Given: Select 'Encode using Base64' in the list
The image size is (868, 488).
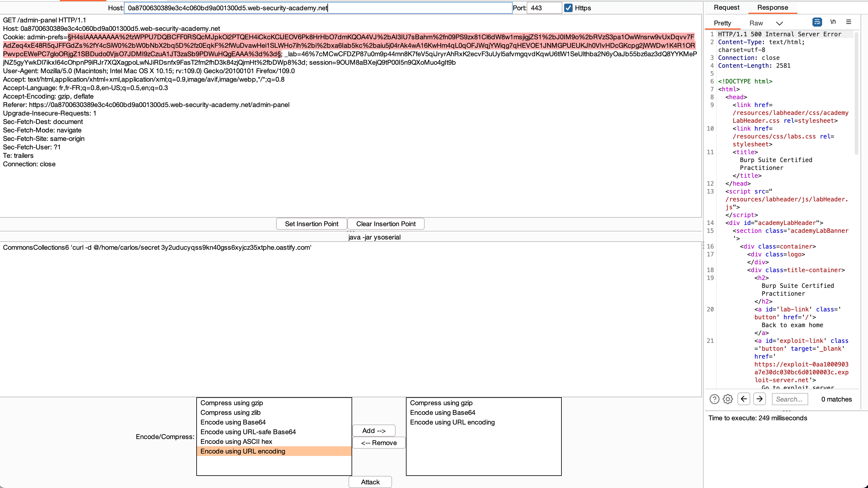Looking at the screenshot, I should (233, 422).
